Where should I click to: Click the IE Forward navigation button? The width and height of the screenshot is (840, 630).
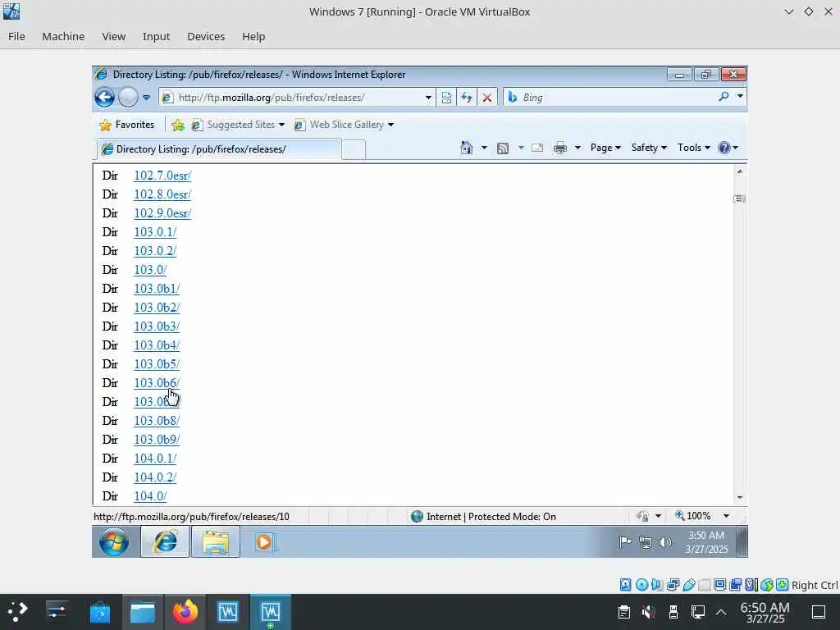(x=128, y=98)
